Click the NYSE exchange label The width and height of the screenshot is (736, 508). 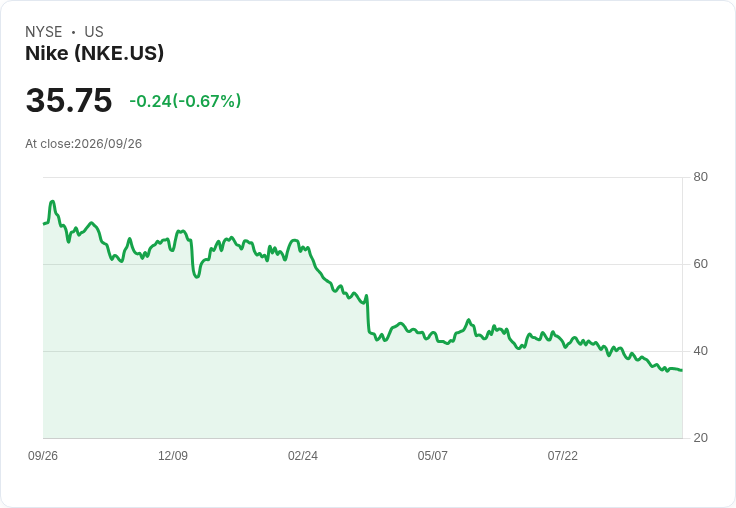pyautogui.click(x=44, y=32)
